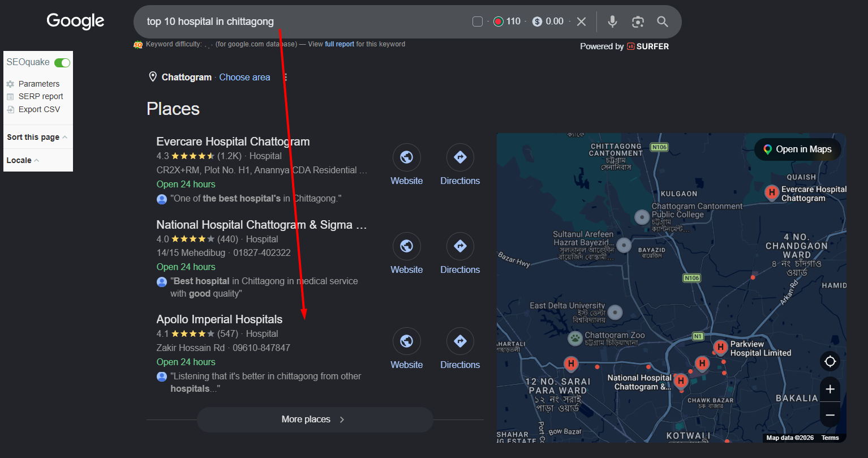
Task: Click the Chattogram Cantonment Public College marker
Action: pyautogui.click(x=642, y=217)
